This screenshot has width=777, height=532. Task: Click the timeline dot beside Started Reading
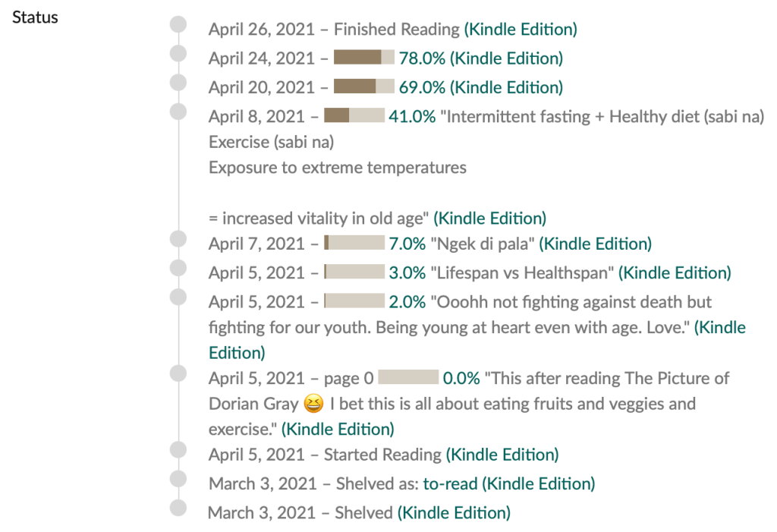coord(178,450)
